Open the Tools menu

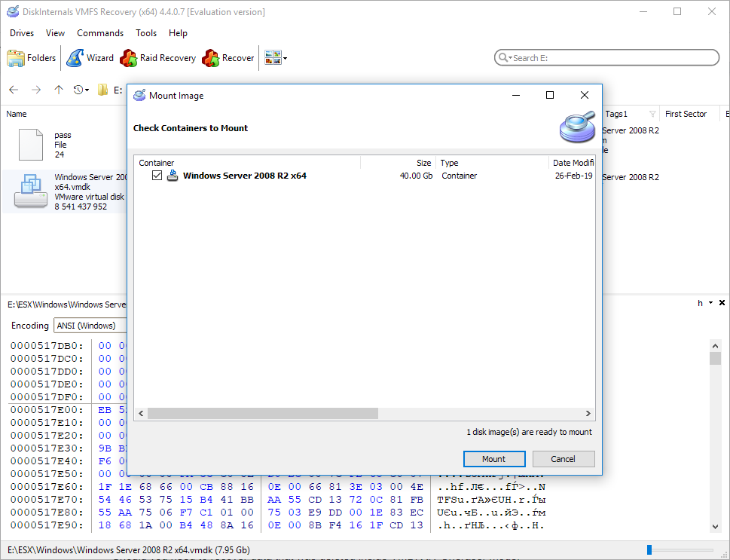pos(145,33)
